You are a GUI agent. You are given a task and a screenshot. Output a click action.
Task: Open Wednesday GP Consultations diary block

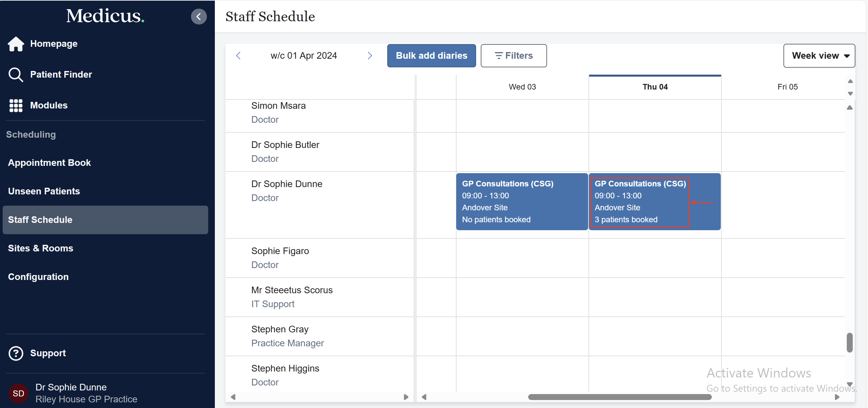tap(522, 202)
